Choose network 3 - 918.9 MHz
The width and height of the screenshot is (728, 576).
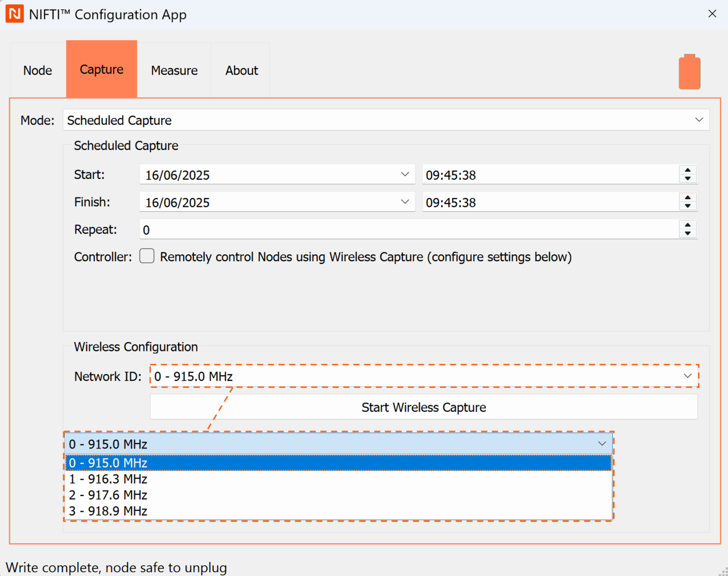coord(338,511)
